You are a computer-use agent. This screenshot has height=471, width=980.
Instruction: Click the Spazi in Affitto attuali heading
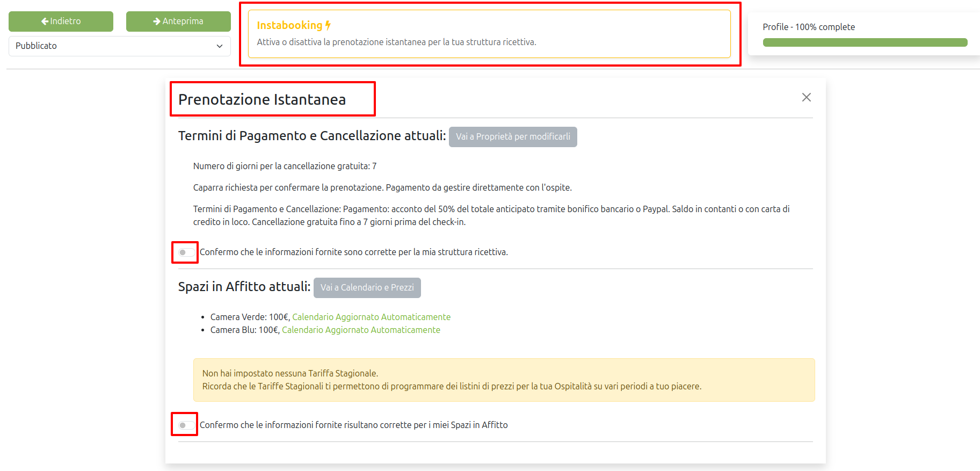(x=244, y=287)
